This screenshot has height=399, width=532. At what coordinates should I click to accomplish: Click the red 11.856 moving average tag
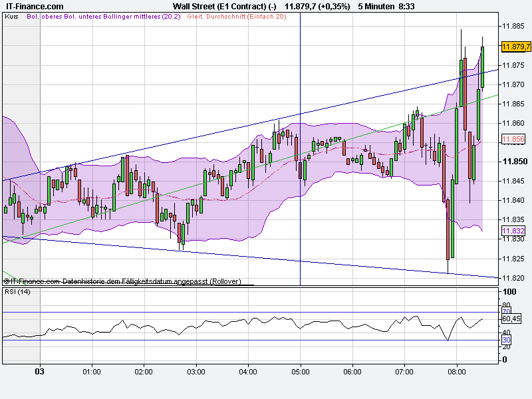tap(513, 139)
